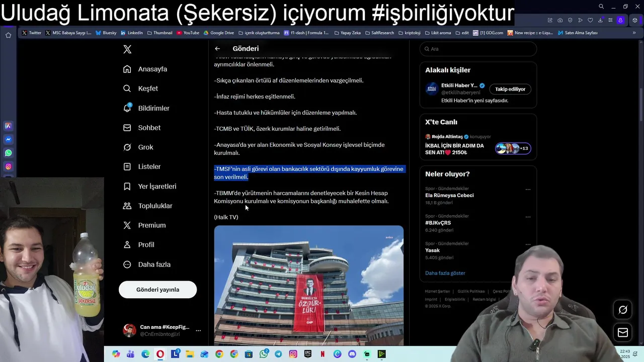Image resolution: width=644 pixels, height=362 pixels.
Task: Open Anasayfa home page
Action: coord(145,69)
